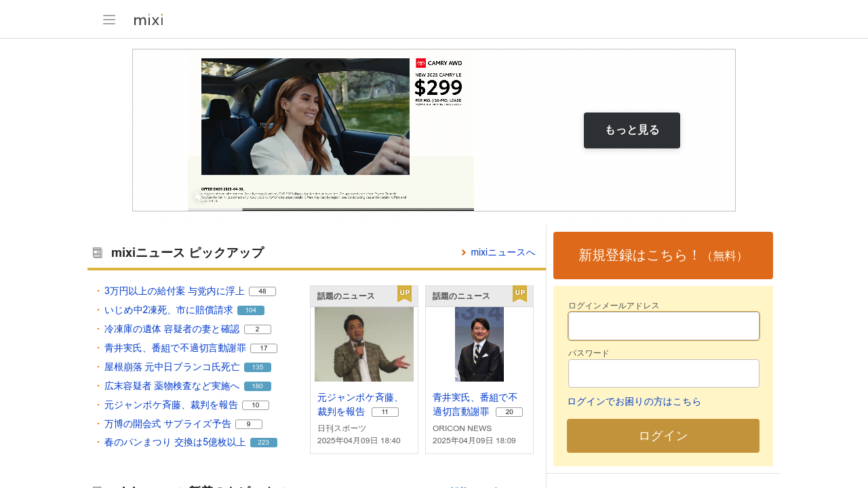Click the mixi logo
Viewport: 868px width, 488px height.
click(149, 20)
